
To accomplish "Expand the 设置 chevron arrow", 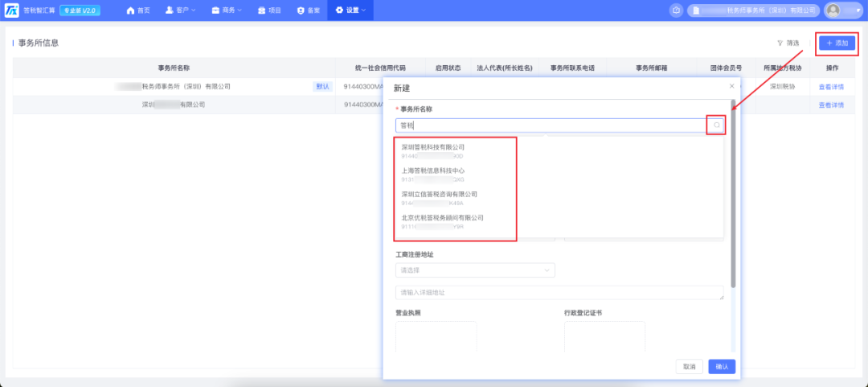I will click(x=363, y=10).
